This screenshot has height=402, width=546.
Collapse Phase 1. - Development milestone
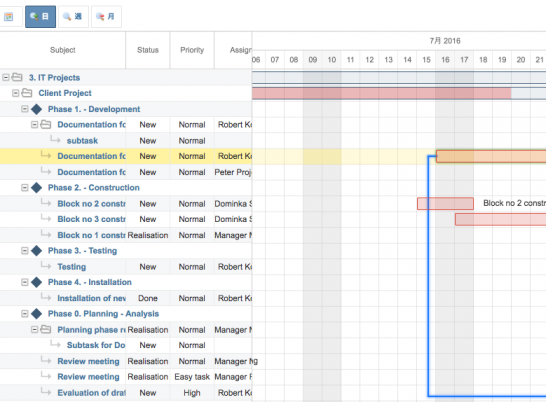click(x=25, y=109)
